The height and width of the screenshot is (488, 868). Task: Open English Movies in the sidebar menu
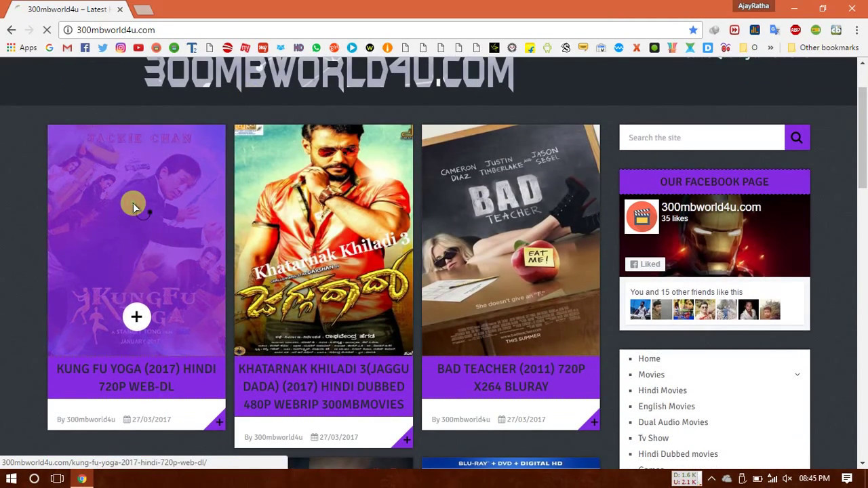(667, 406)
